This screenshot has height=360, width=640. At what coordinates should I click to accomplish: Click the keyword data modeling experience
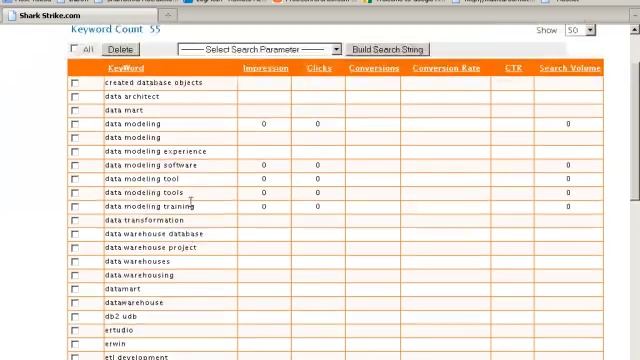tap(156, 151)
